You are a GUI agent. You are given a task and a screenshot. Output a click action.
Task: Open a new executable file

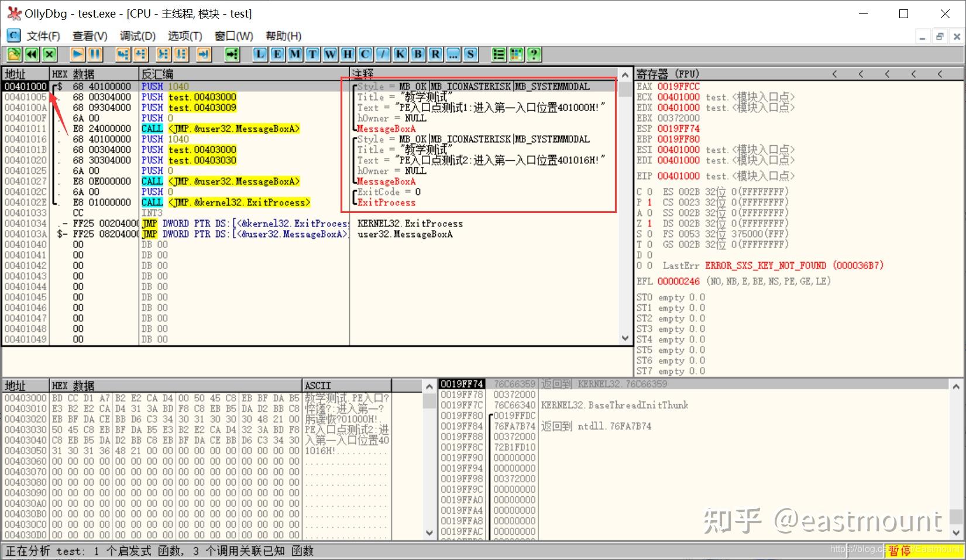13,54
